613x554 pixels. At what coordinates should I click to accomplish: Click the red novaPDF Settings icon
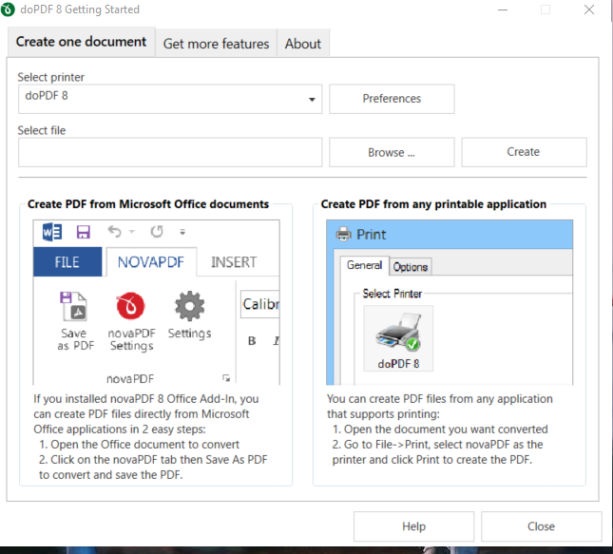click(131, 306)
